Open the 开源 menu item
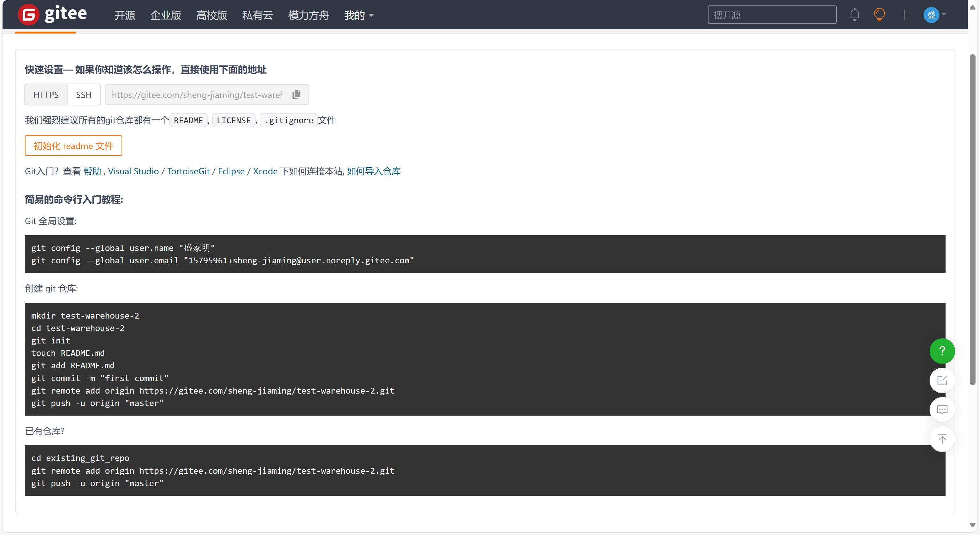 pyautogui.click(x=125, y=15)
